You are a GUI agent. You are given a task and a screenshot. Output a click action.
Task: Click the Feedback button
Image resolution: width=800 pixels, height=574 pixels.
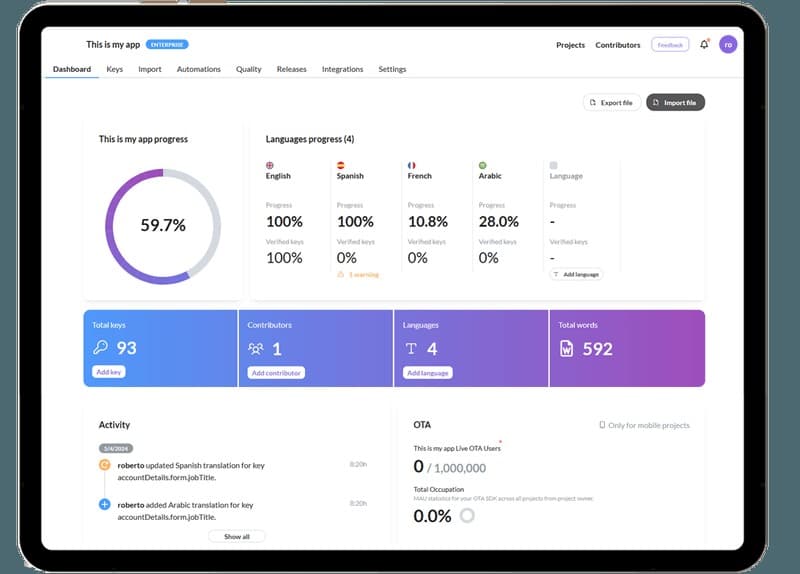pyautogui.click(x=670, y=45)
